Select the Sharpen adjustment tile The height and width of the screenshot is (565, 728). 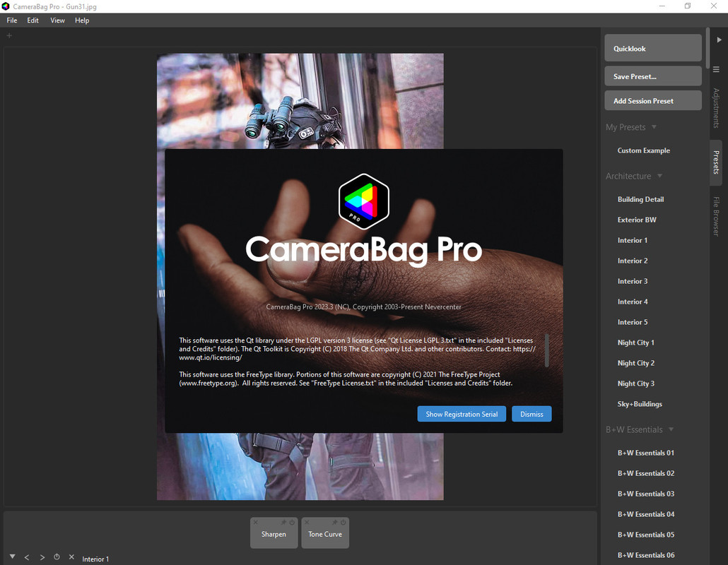coord(274,533)
